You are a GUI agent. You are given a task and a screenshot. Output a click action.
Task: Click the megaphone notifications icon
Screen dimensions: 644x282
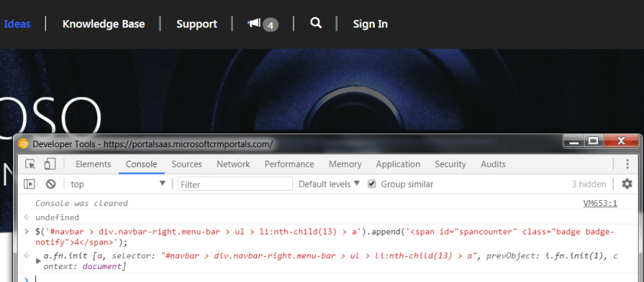click(x=255, y=24)
